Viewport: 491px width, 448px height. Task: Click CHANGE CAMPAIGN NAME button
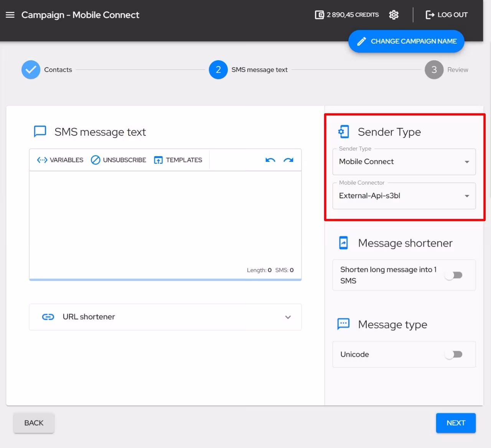(x=406, y=41)
